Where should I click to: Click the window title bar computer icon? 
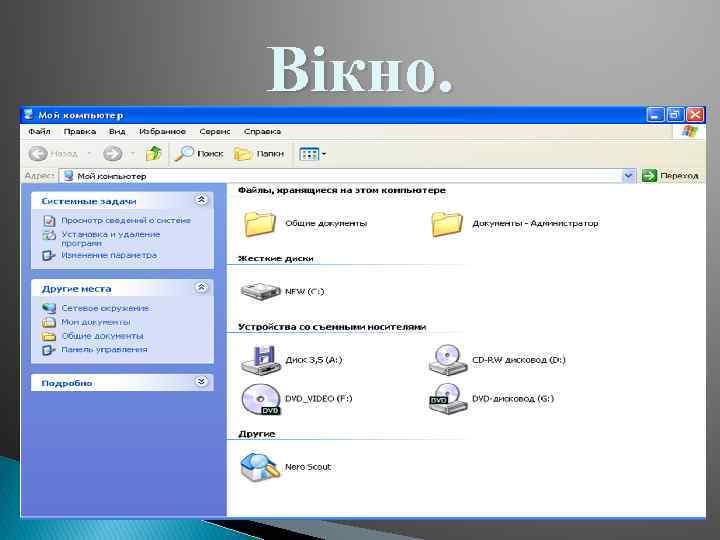(28, 114)
